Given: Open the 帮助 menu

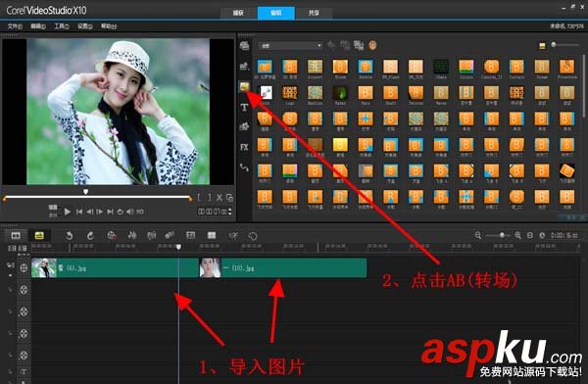Looking at the screenshot, I should coord(109,26).
